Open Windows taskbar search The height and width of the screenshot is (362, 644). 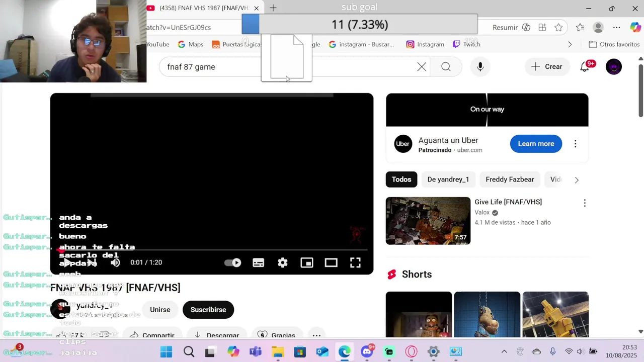(x=189, y=351)
